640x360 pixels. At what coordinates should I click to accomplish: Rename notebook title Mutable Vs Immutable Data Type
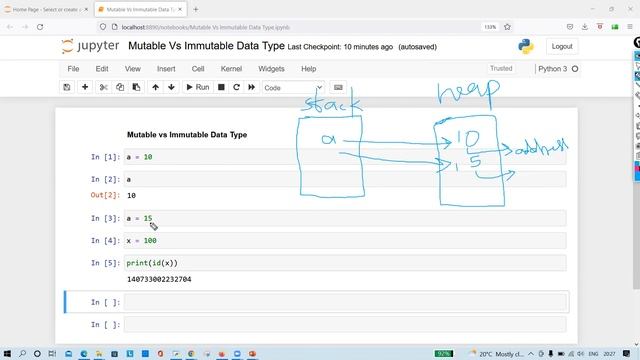206,46
